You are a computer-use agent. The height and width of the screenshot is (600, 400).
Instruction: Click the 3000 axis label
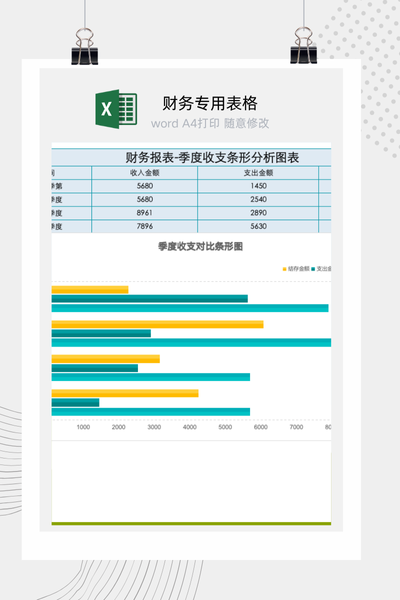154,427
